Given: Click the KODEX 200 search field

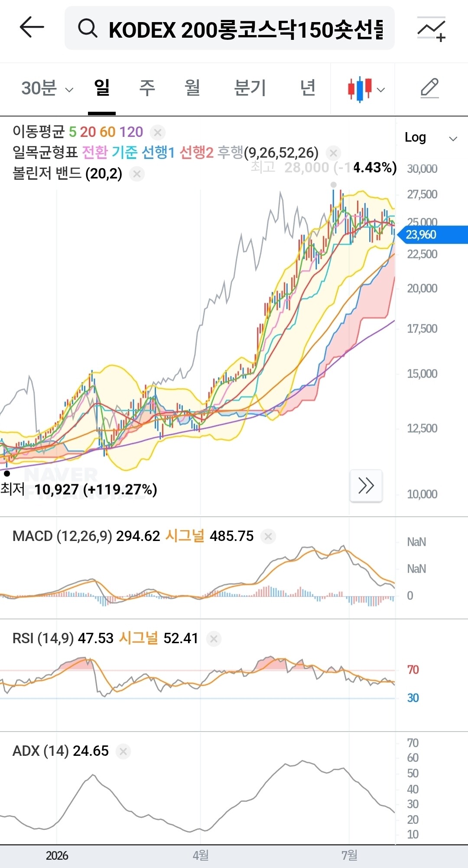Looking at the screenshot, I should coord(230,28).
